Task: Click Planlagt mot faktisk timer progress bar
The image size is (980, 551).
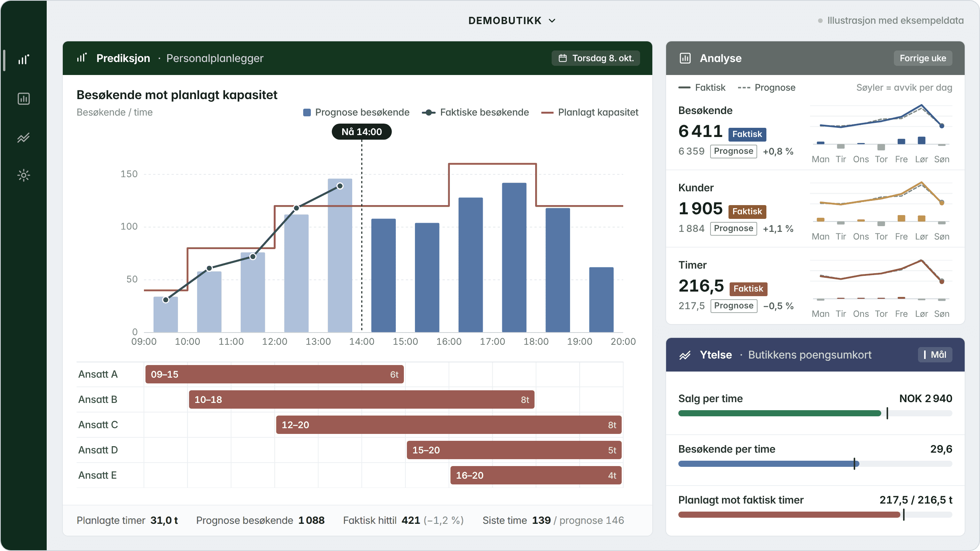Action: point(815,515)
